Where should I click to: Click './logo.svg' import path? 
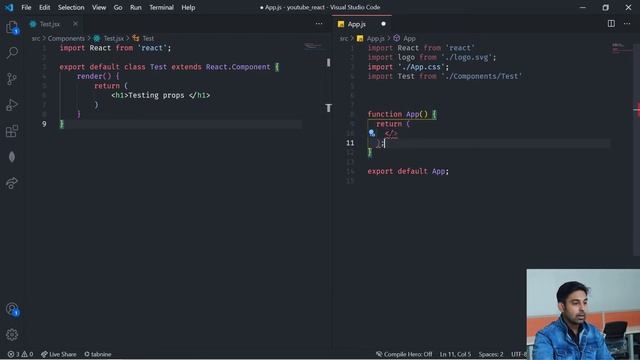[467, 58]
